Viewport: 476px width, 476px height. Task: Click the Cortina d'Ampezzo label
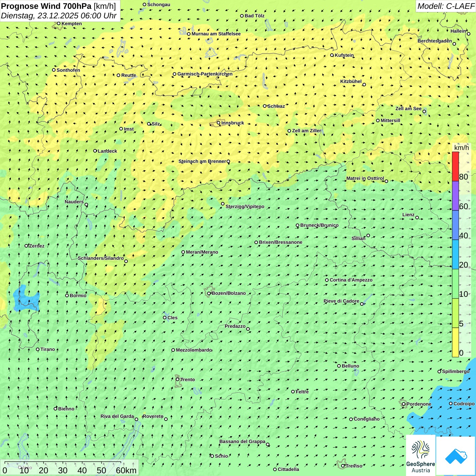click(x=351, y=280)
